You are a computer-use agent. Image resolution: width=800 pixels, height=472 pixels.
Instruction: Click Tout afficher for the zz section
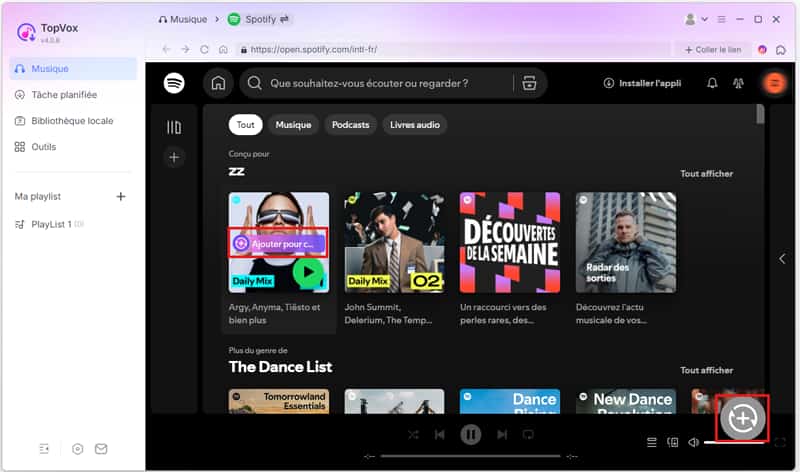point(707,173)
